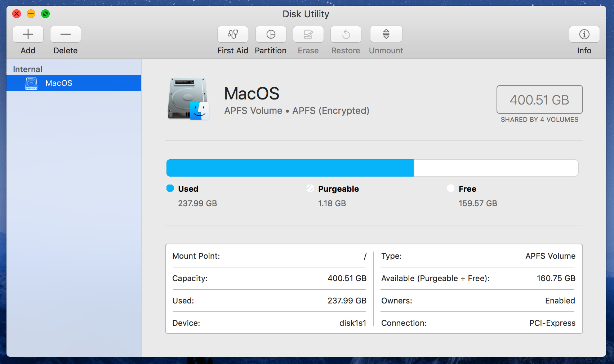
Task: Click the blue used portion of storage bar
Action: coord(290,168)
